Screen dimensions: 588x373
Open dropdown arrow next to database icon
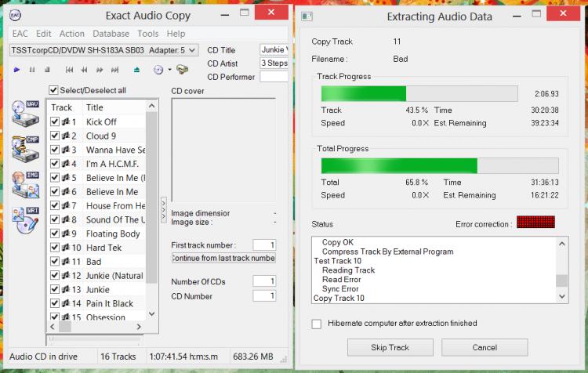[x=169, y=70]
